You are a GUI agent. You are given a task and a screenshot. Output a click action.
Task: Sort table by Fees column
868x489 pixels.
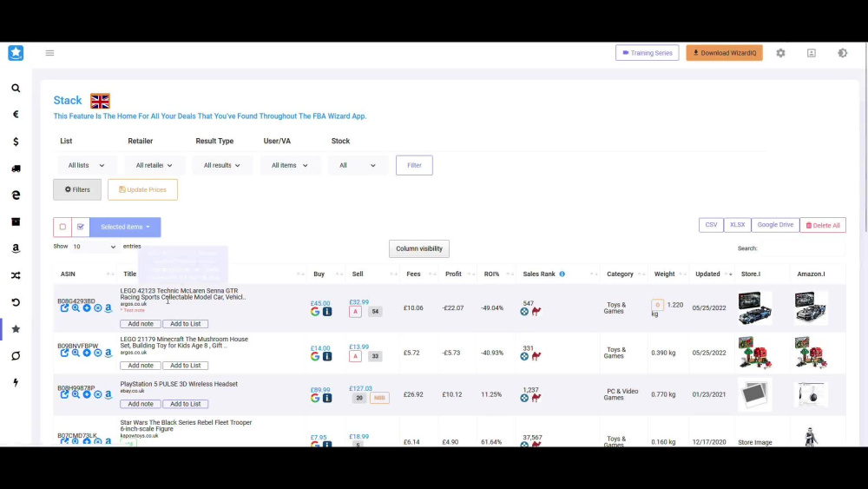pyautogui.click(x=419, y=274)
